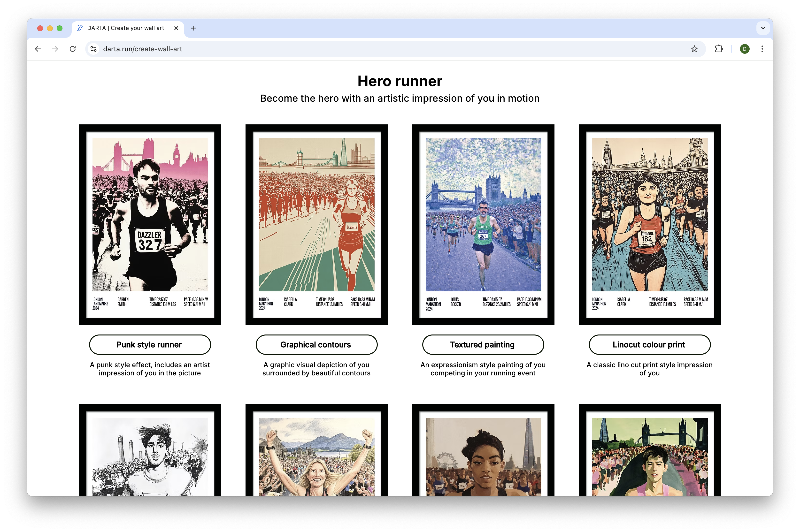Click the back navigation arrow
This screenshot has width=800, height=532.
pyautogui.click(x=38, y=49)
